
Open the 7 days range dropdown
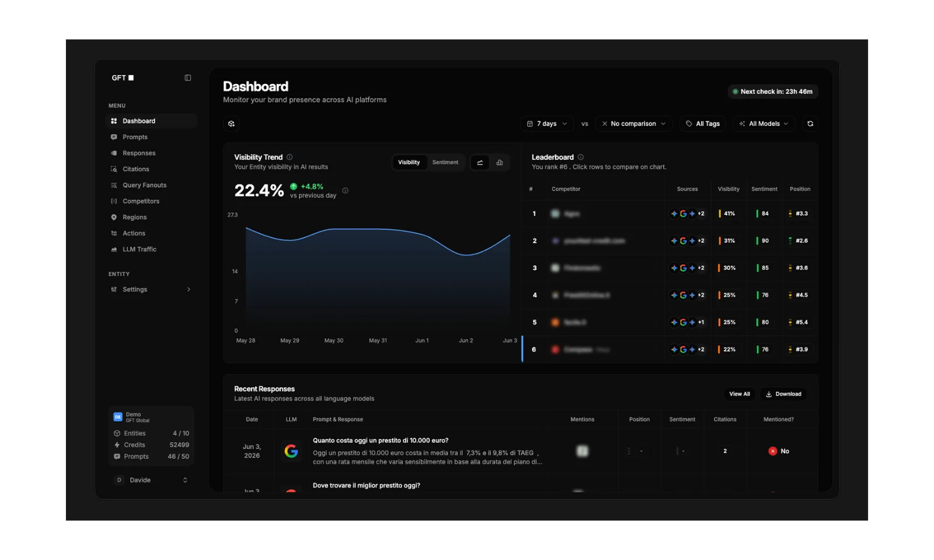(547, 124)
